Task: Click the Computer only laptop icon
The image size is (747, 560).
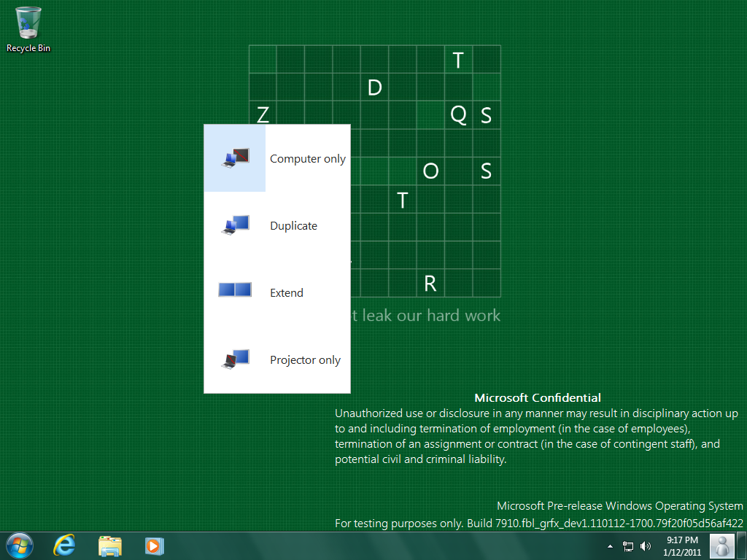Action: (236, 158)
